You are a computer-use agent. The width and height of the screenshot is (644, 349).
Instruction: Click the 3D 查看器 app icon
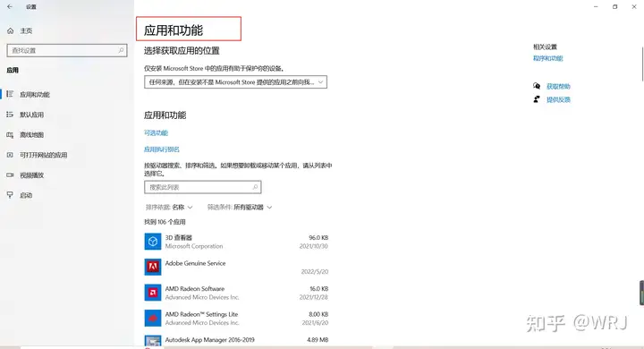[153, 242]
